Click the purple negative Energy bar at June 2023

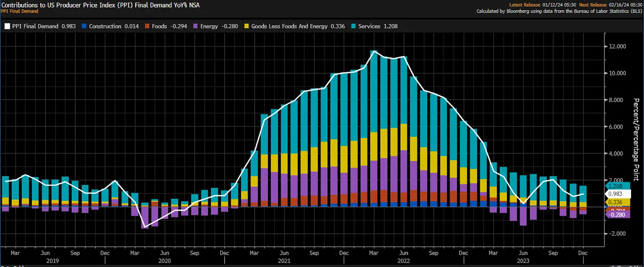[x=523, y=216]
